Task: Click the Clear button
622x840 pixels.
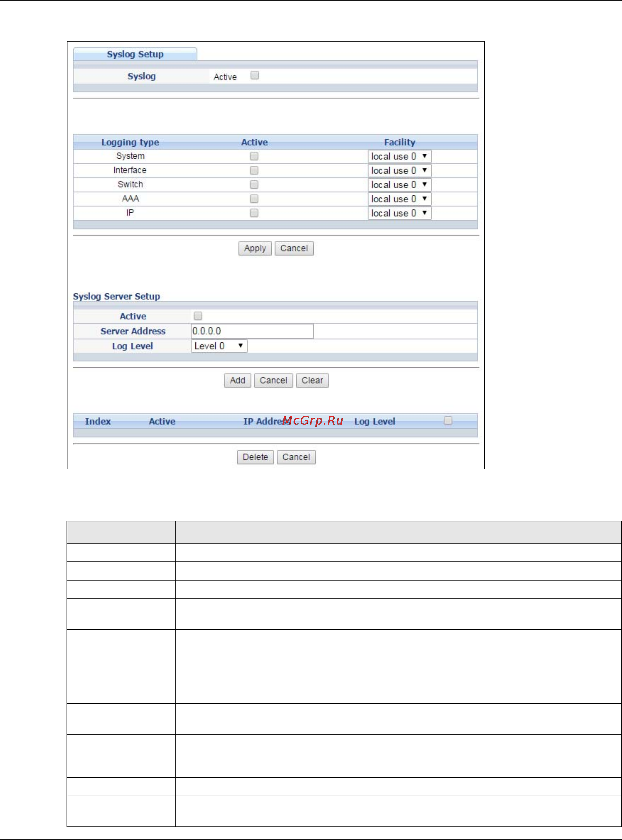Action: tap(312, 381)
